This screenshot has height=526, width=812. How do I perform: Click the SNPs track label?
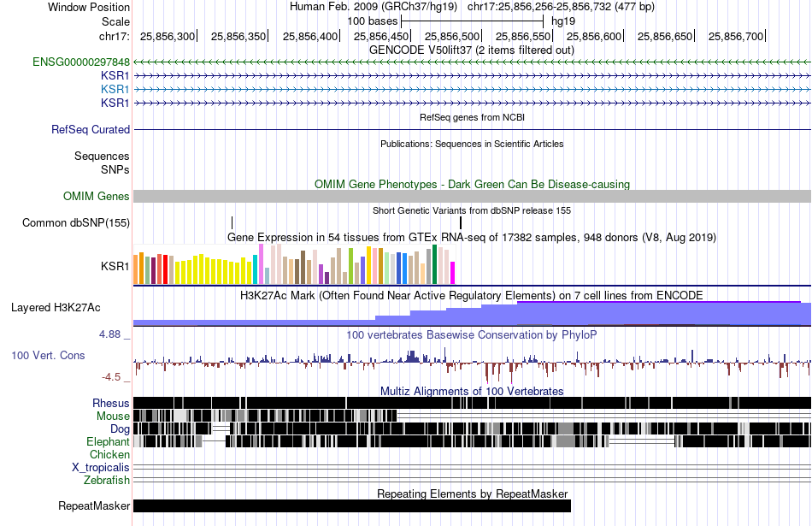pyautogui.click(x=115, y=169)
